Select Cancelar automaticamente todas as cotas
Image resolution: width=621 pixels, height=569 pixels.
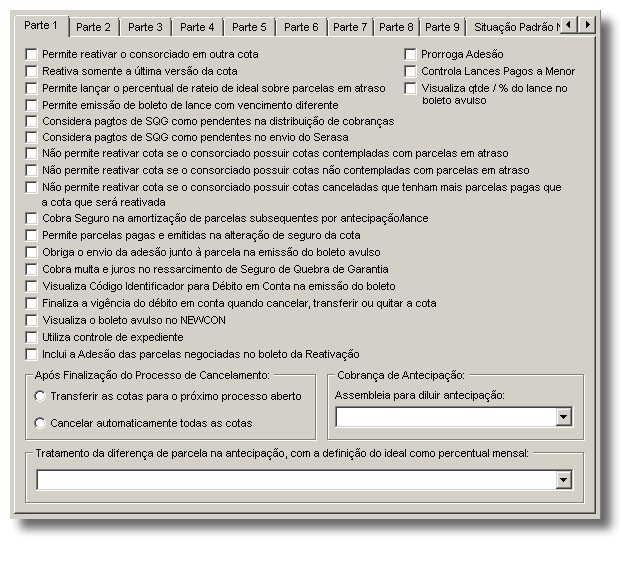pos(40,423)
